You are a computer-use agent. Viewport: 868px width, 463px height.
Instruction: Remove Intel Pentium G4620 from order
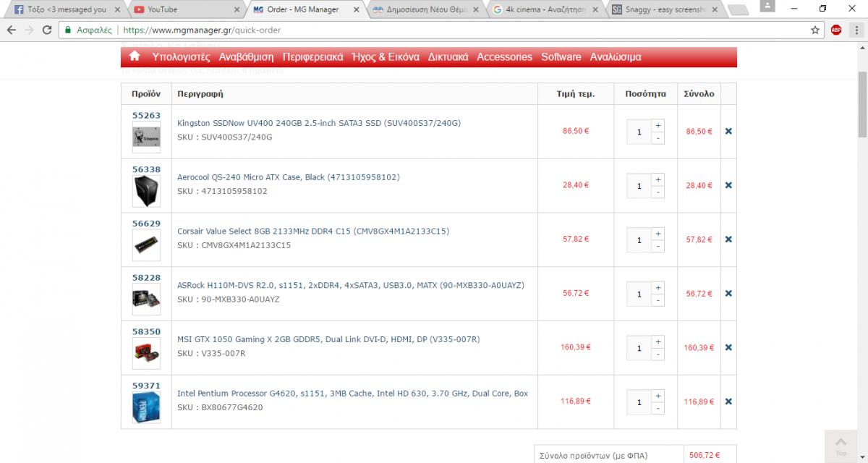tap(728, 402)
